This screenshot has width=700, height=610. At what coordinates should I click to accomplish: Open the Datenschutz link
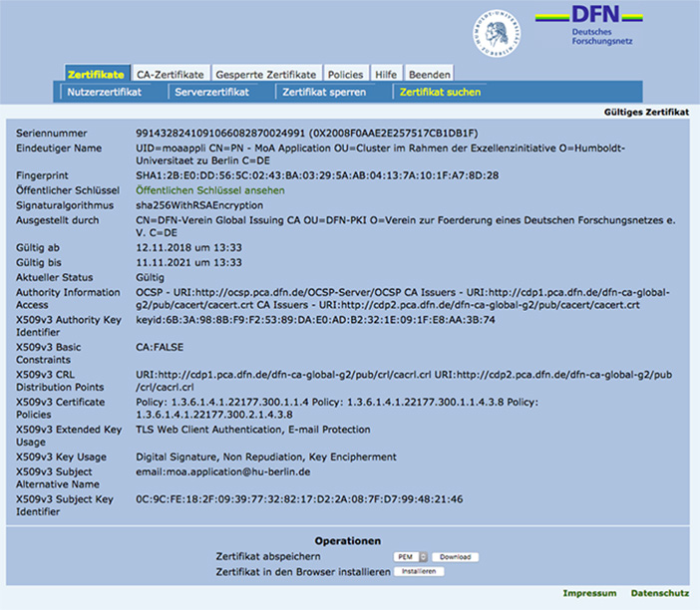click(x=659, y=593)
